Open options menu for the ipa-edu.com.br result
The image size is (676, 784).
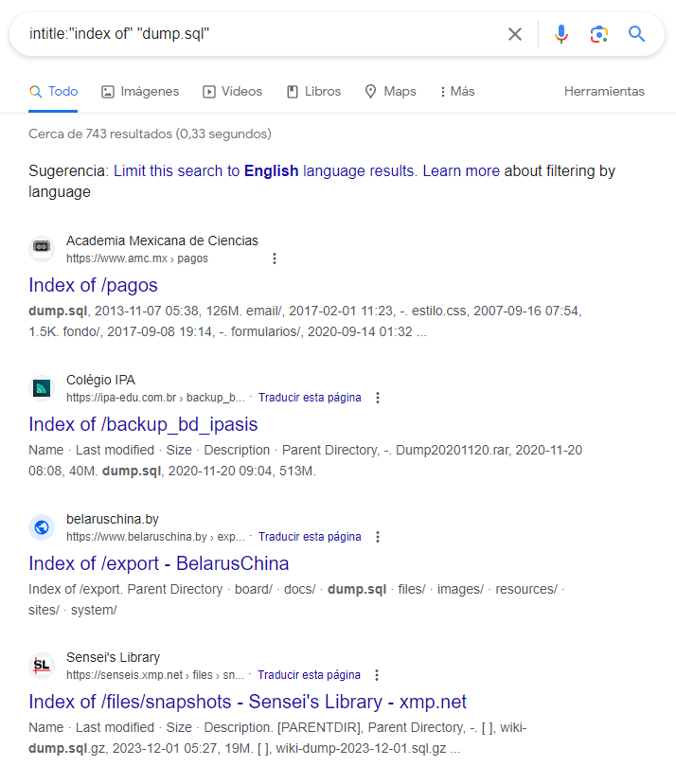point(378,398)
